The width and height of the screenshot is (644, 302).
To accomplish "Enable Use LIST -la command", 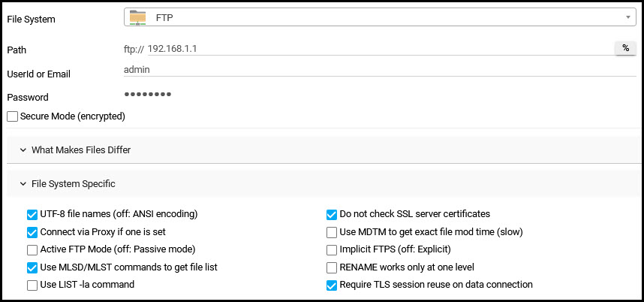I will pyautogui.click(x=32, y=285).
